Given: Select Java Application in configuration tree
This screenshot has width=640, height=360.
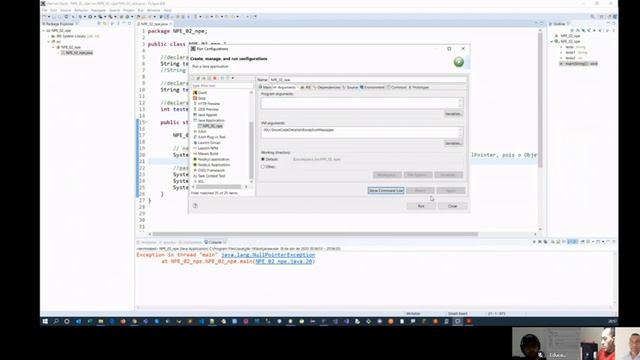Looking at the screenshot, I should point(211,120).
